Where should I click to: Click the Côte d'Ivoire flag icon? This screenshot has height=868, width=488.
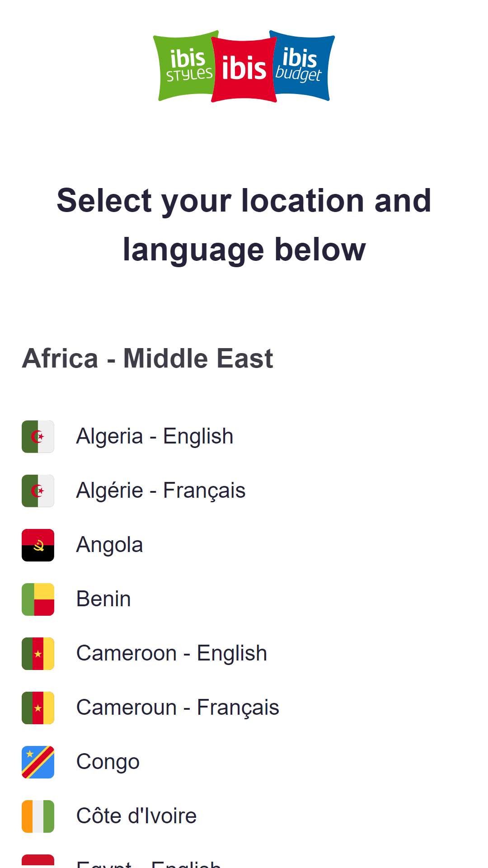point(38,816)
